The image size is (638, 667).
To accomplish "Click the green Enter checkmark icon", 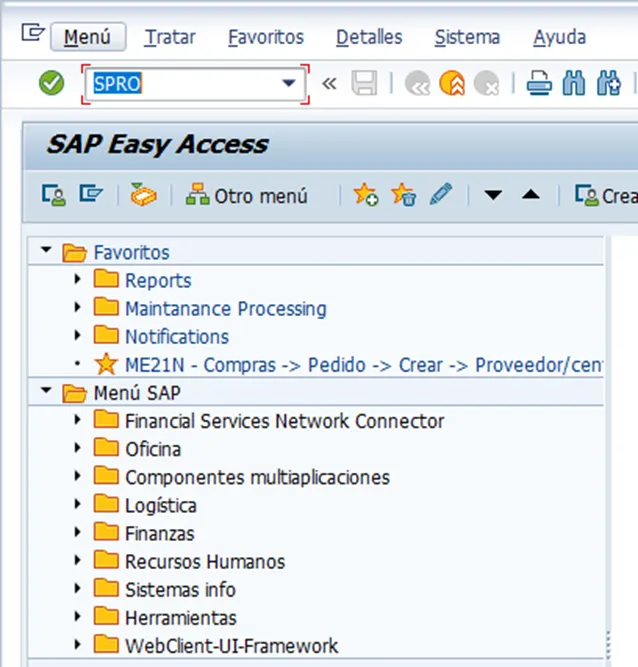I will click(51, 83).
